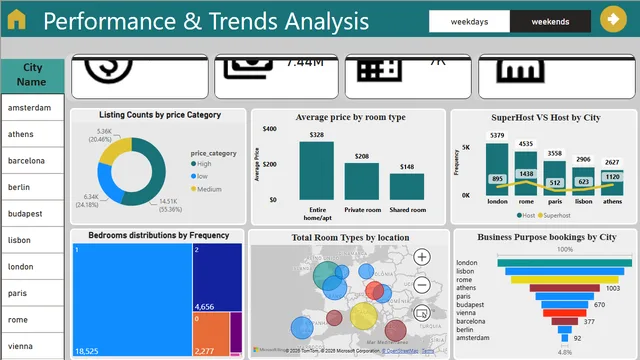The width and height of the screenshot is (640, 360).
Task: Click the City Name slicer header
Action: 32,75
